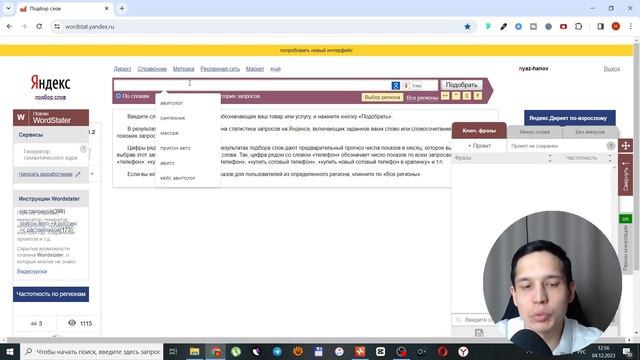Click the подбор слов link under Яндекс logo
640x360 pixels.
click(x=51, y=97)
